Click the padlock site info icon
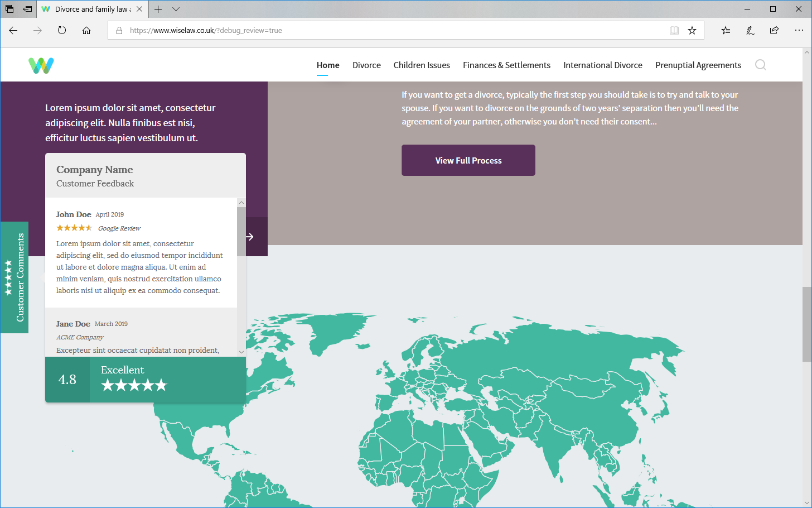812x508 pixels. (119, 30)
